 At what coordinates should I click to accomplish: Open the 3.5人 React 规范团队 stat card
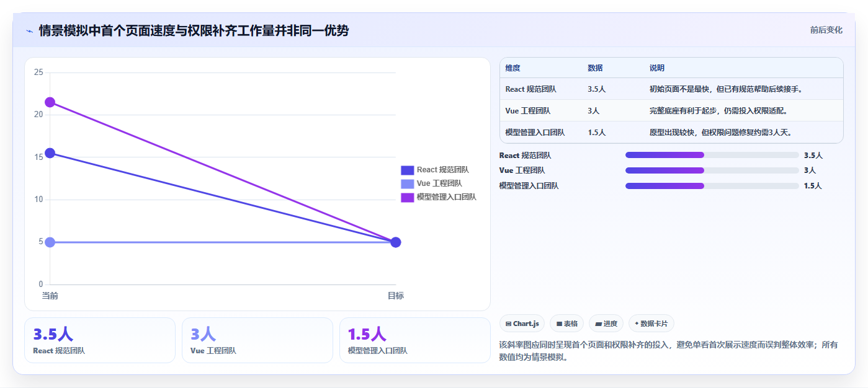pyautogui.click(x=100, y=340)
